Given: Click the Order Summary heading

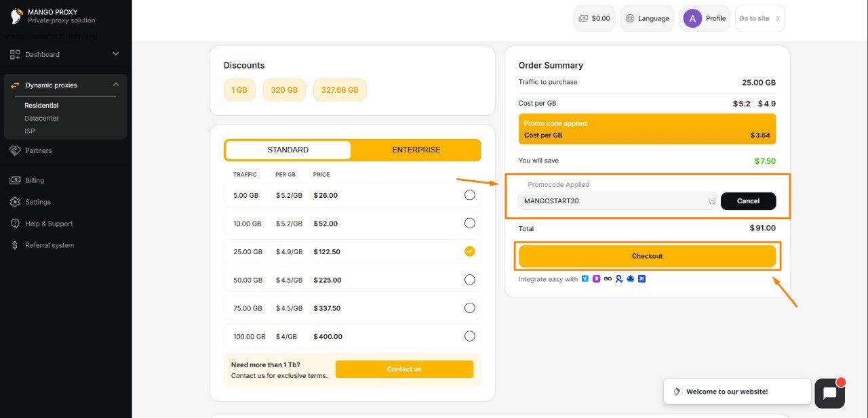Looking at the screenshot, I should click(x=551, y=66).
